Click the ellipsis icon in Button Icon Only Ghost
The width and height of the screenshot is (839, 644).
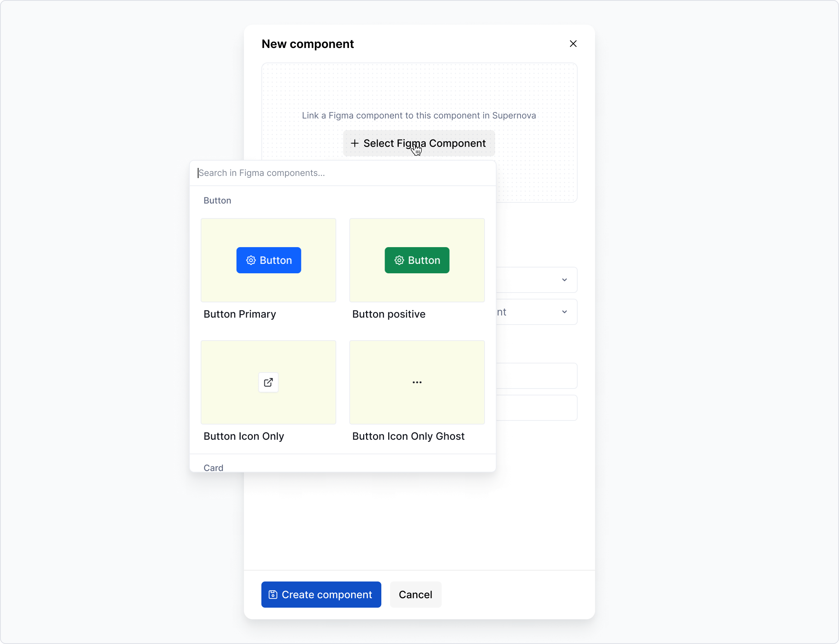point(417,382)
